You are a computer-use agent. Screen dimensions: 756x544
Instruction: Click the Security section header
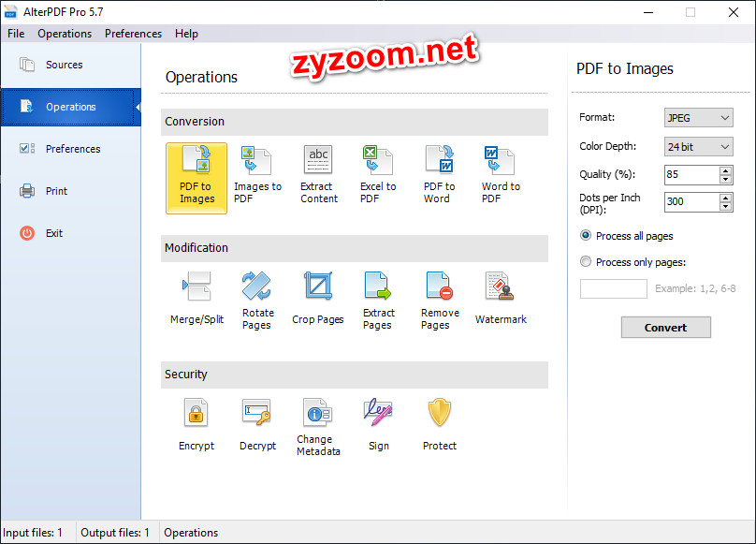355,375
